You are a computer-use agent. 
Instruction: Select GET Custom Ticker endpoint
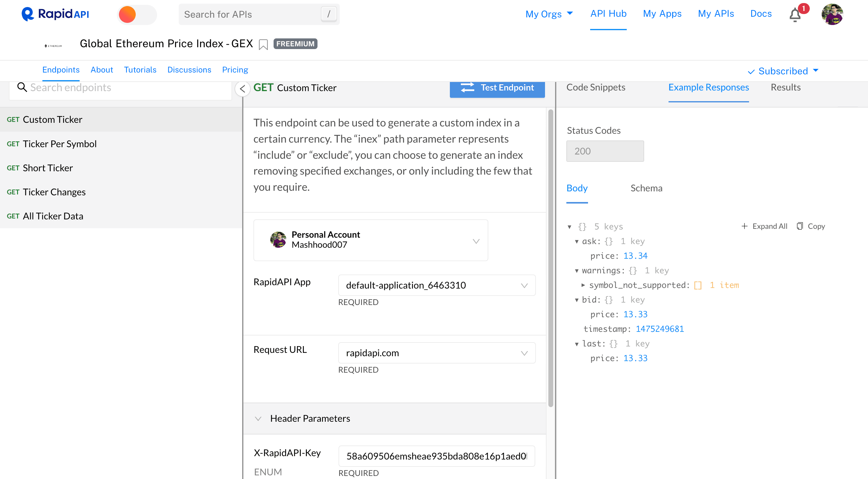[x=121, y=119]
